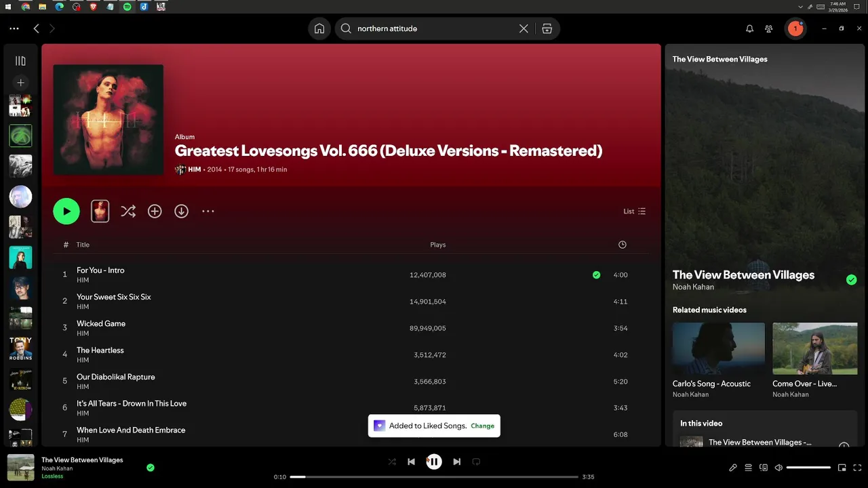
Task: Open Noah Kahan artist link in right panel
Action: [693, 287]
